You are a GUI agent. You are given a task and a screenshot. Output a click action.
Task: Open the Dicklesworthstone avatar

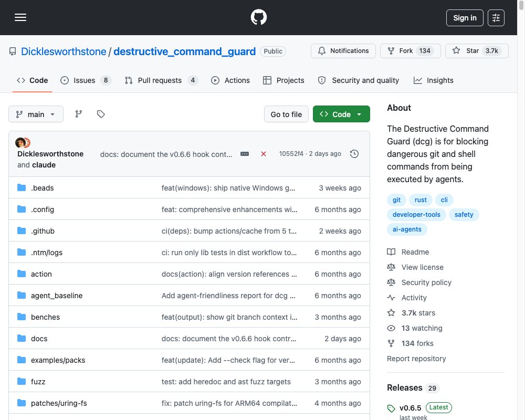[20, 143]
